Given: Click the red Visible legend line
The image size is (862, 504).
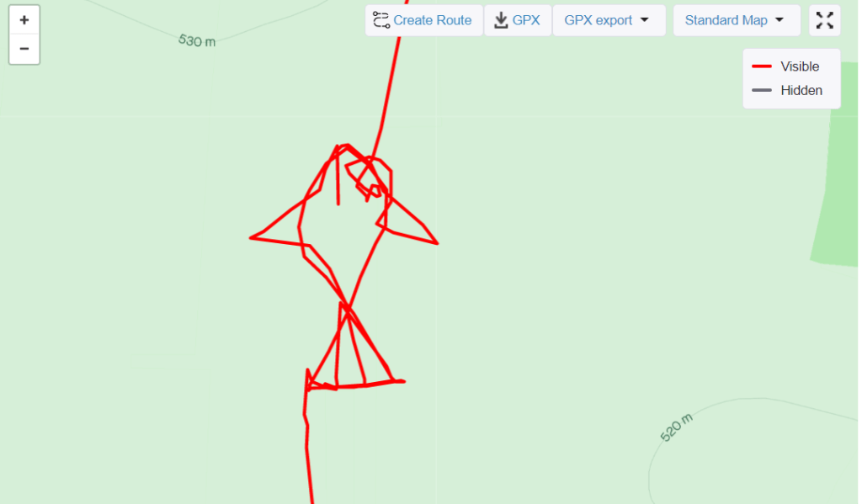Looking at the screenshot, I should tap(761, 66).
